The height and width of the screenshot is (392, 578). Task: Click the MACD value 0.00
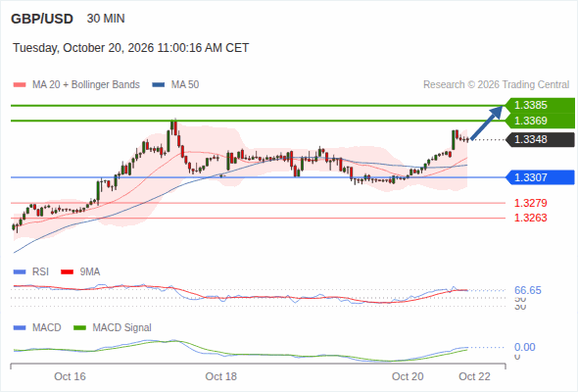click(525, 347)
